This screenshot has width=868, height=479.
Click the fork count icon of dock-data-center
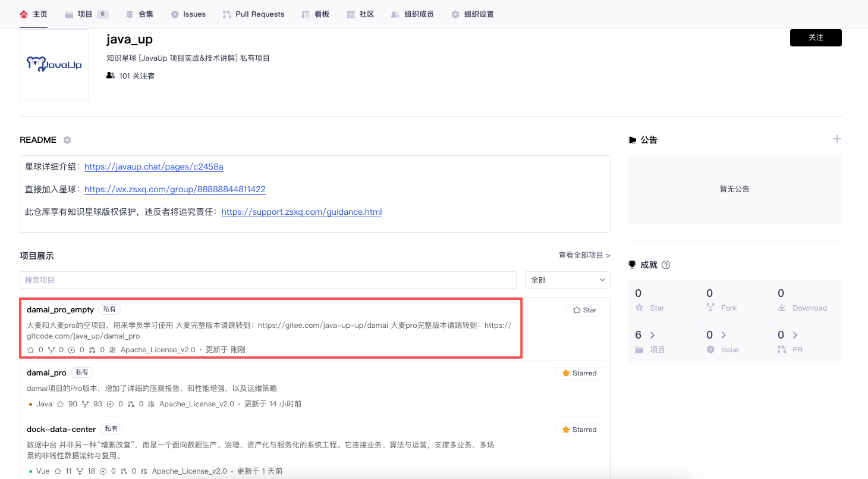click(80, 471)
